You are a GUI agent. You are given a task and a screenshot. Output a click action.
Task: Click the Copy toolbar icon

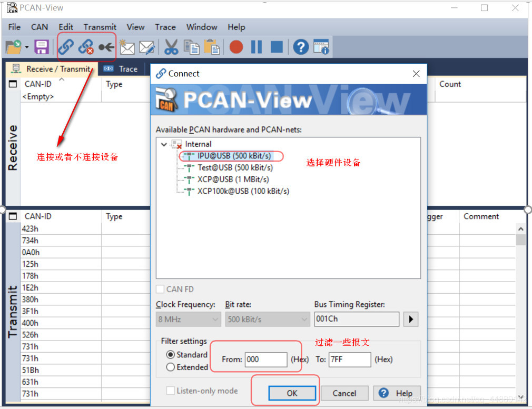[x=191, y=47]
